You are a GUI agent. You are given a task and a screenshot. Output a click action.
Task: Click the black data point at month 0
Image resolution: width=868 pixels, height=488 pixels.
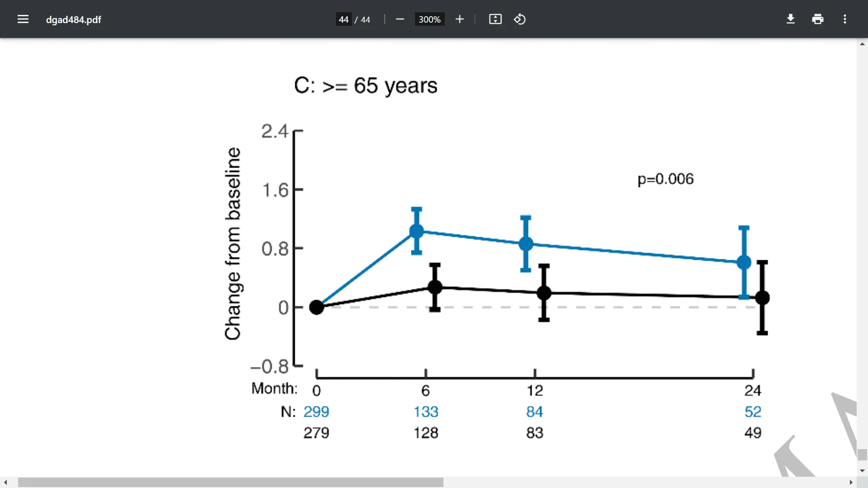click(x=316, y=307)
